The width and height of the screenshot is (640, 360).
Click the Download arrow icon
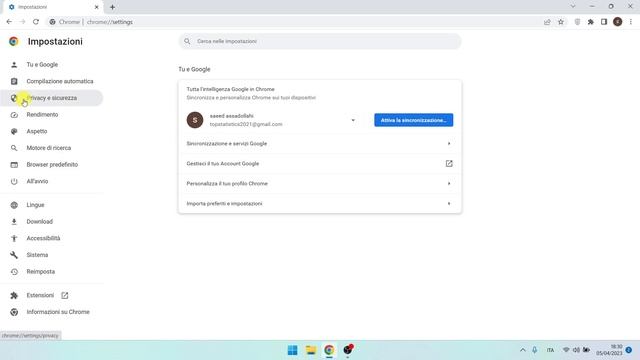point(14,222)
